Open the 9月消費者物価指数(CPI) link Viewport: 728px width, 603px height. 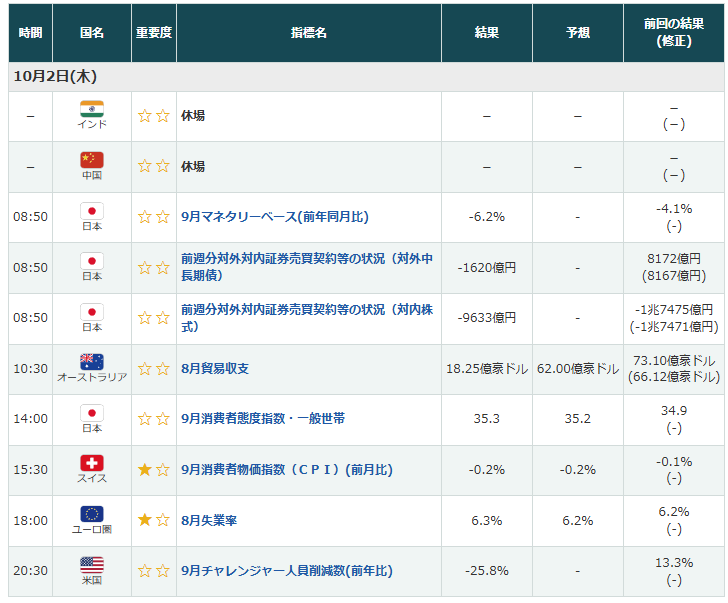[287, 469]
